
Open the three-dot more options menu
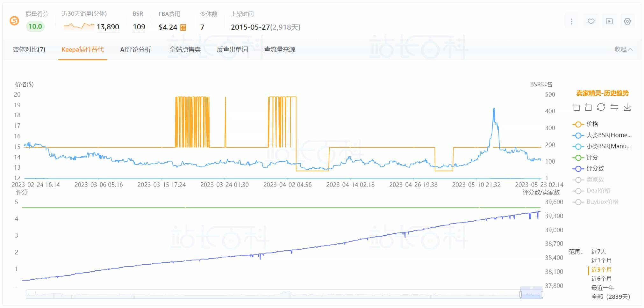click(571, 21)
